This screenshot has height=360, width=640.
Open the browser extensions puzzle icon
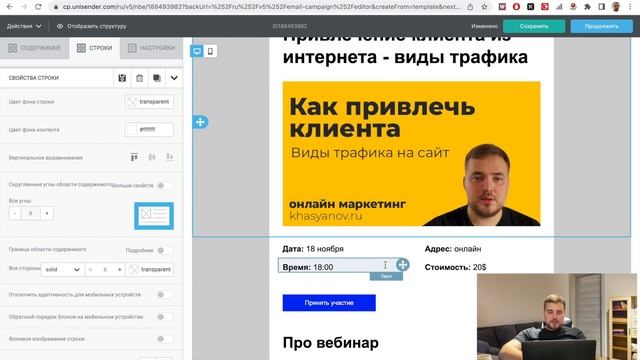tap(587, 7)
